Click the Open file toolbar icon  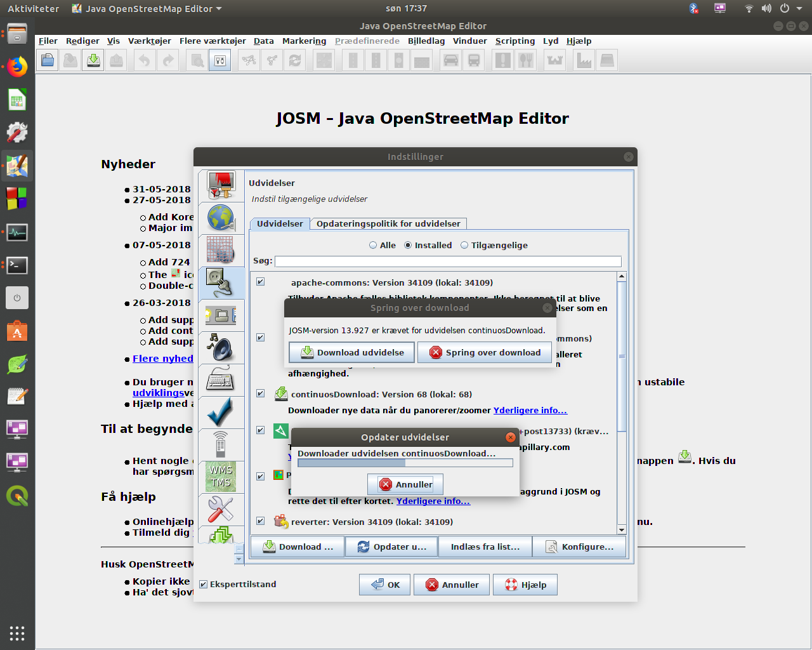[48, 61]
